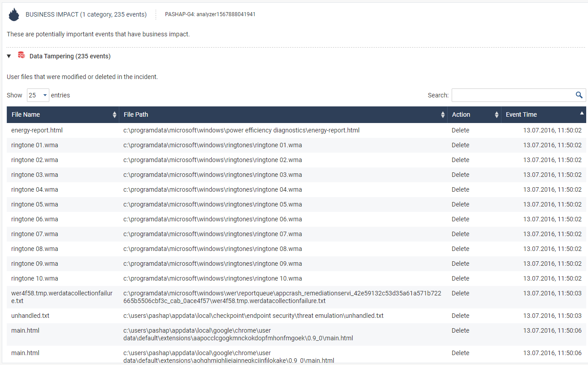Click the PASHAP-G4 analyzer label

pos(210,14)
